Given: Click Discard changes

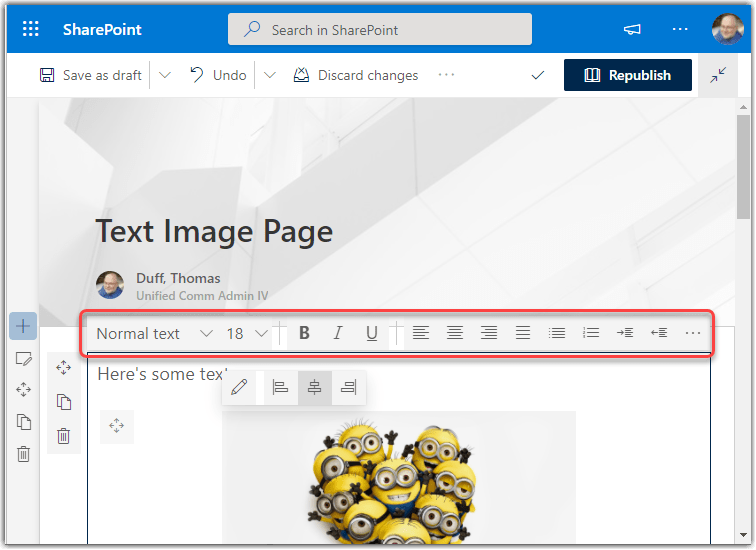Looking at the screenshot, I should [x=356, y=75].
